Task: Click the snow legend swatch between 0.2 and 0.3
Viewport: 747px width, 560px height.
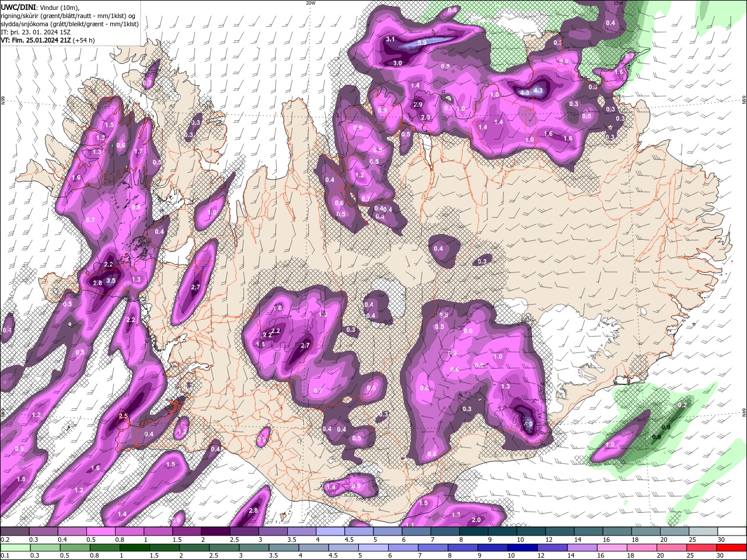Action: click(15, 531)
